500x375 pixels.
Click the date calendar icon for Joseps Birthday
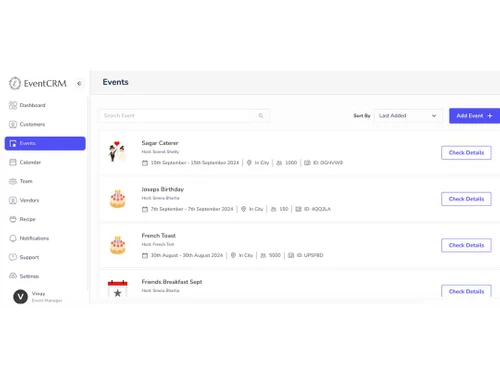(145, 209)
